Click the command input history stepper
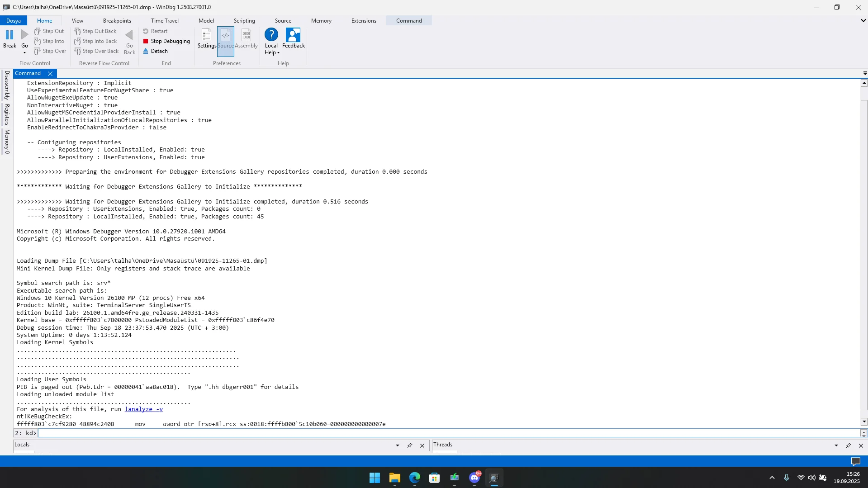The width and height of the screenshot is (868, 488). [863, 433]
